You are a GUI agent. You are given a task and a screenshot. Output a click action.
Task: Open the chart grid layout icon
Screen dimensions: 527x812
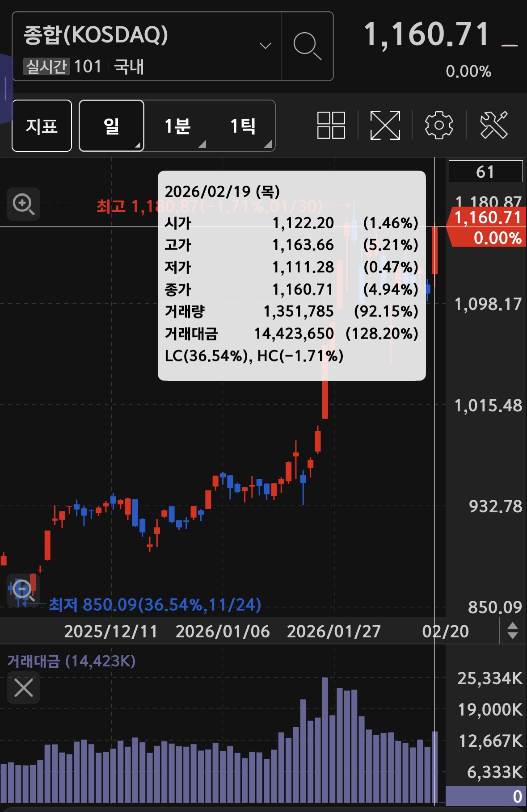331,126
